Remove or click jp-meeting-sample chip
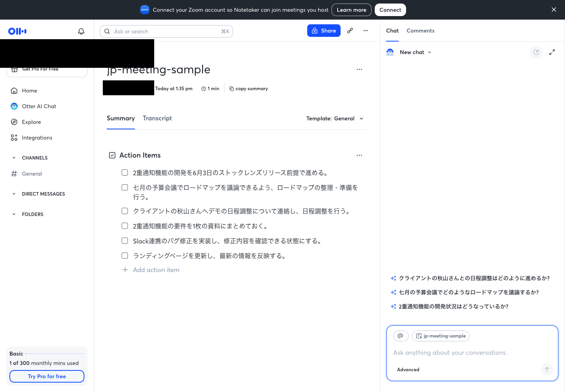 (x=441, y=336)
